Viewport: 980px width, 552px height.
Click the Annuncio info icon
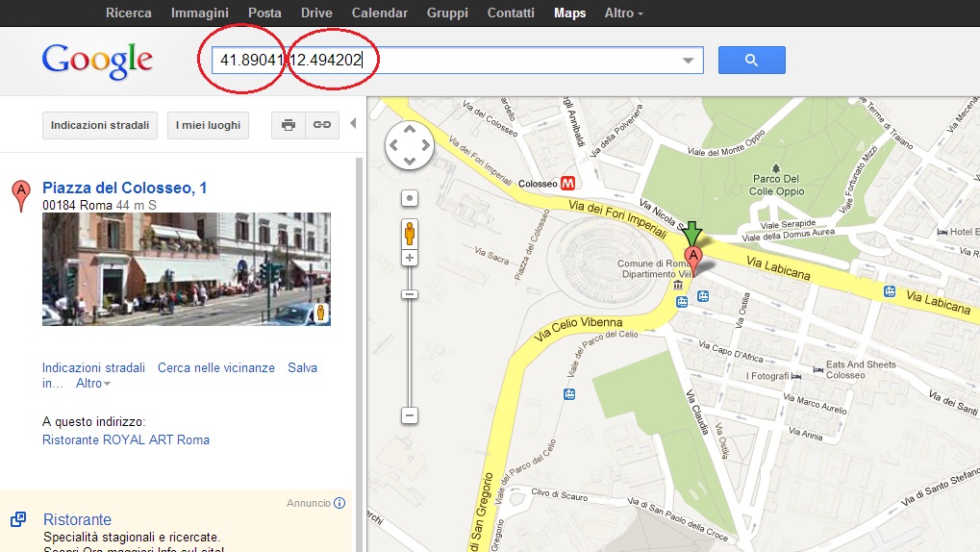tap(339, 503)
